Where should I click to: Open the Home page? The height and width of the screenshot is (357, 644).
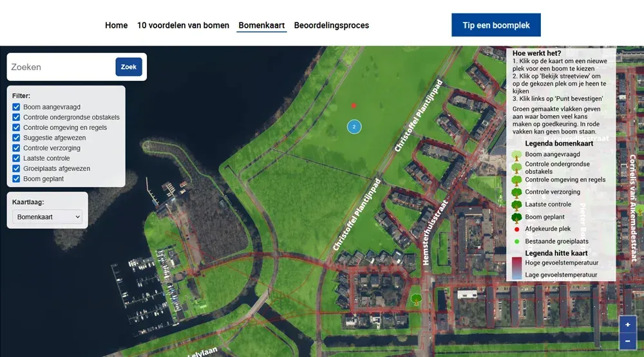[116, 26]
